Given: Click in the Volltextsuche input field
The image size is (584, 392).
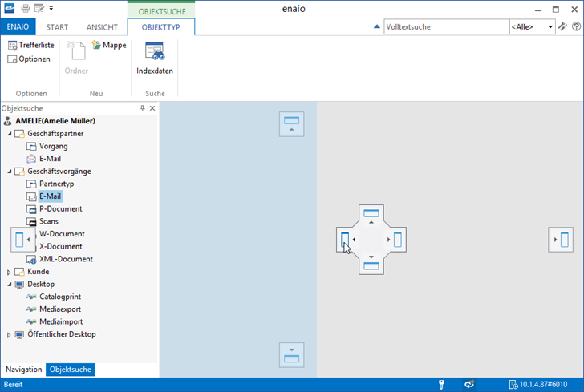Looking at the screenshot, I should (445, 27).
